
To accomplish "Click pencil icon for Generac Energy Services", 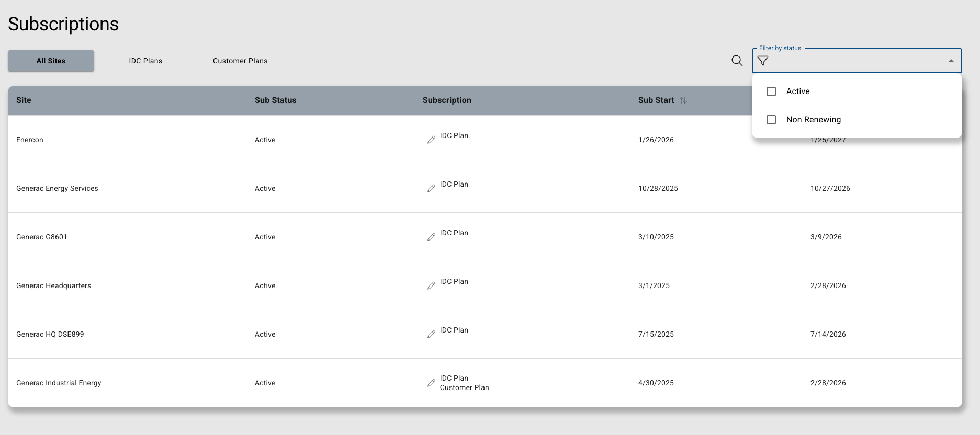I will [x=431, y=188].
